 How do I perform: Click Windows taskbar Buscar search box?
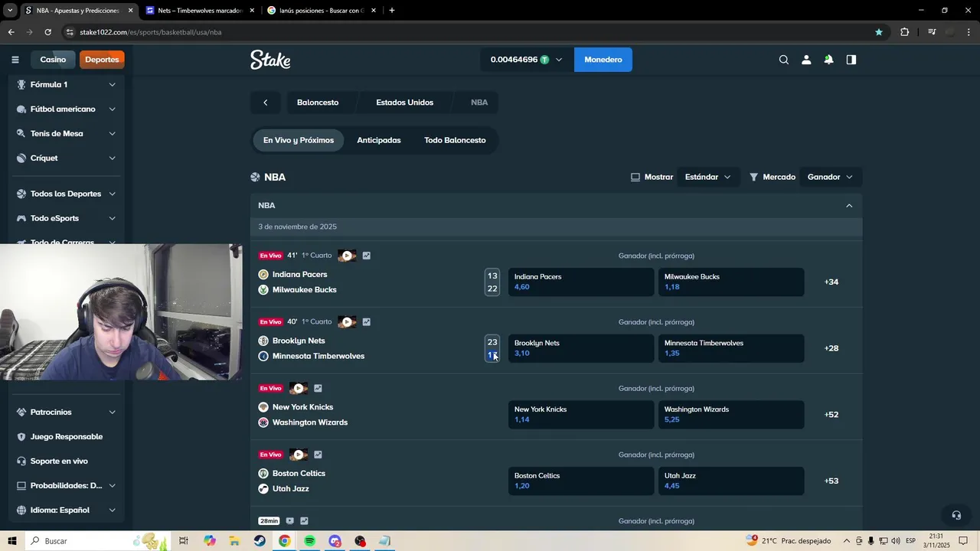(x=100, y=541)
